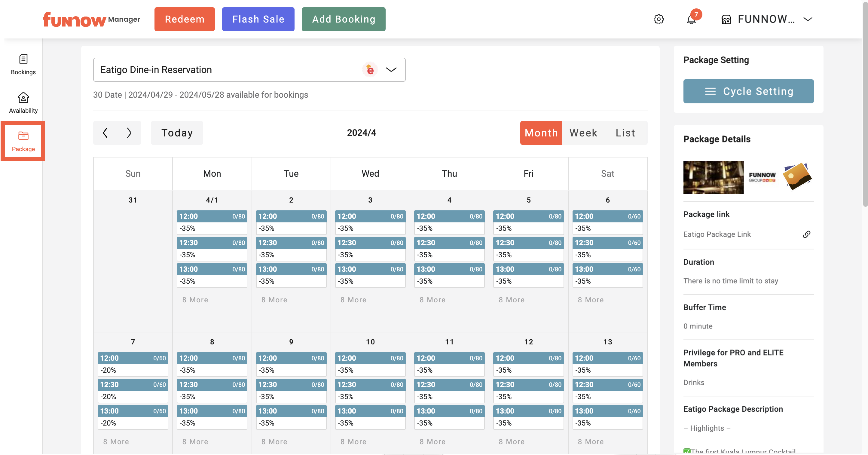The width and height of the screenshot is (868, 455).
Task: Click the '0 minute' buffer time value
Action: click(x=698, y=326)
